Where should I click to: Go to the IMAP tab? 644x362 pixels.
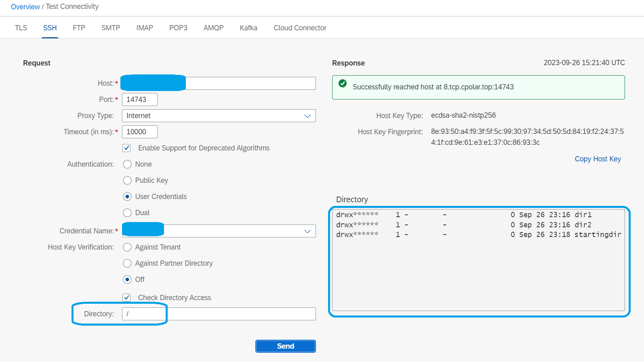tap(145, 28)
